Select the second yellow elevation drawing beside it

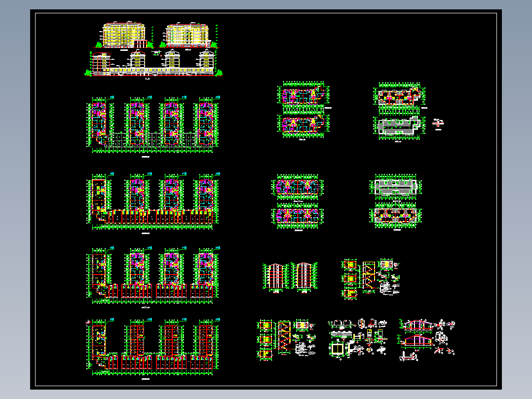(x=188, y=36)
